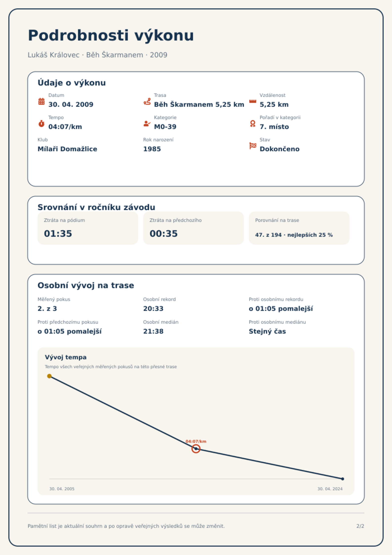Click the ruler icon beside Vzdálenost
392x555 pixels.
(253, 101)
